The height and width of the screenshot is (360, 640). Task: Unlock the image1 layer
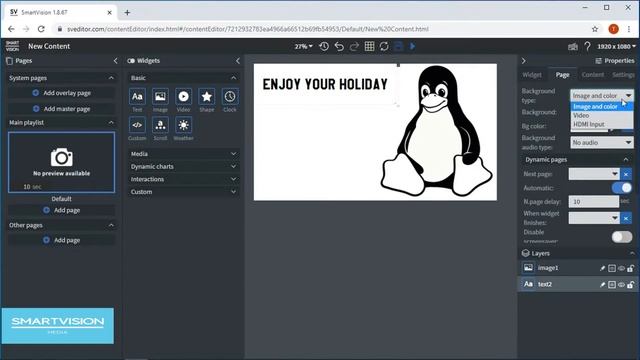coord(631,268)
